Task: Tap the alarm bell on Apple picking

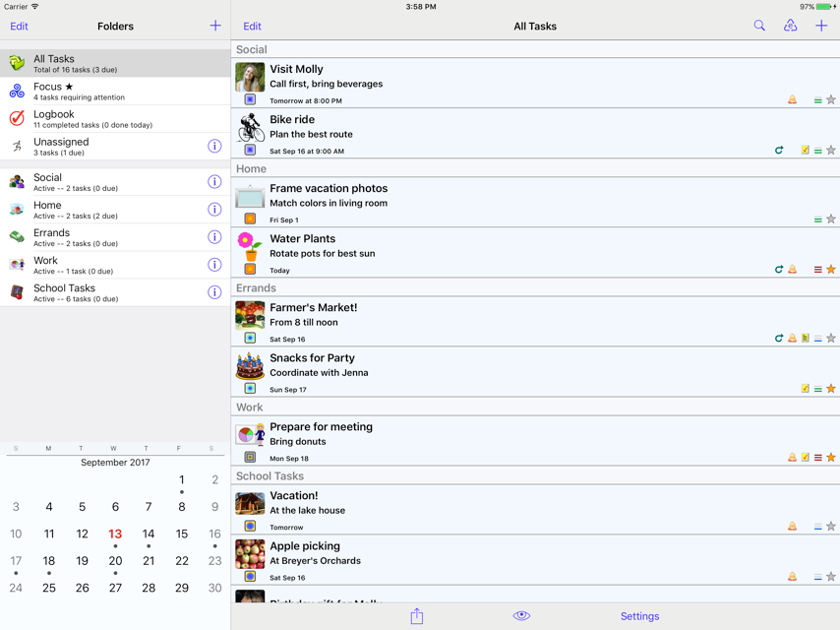Action: coord(793,577)
